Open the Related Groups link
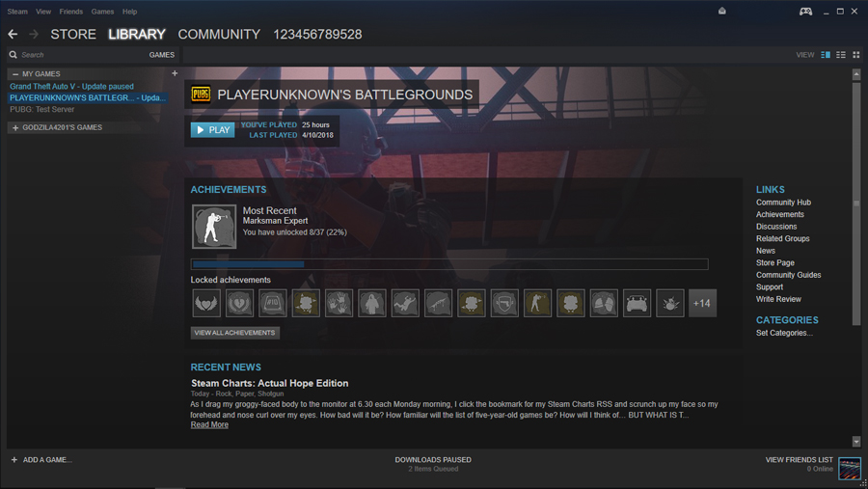 tap(783, 238)
